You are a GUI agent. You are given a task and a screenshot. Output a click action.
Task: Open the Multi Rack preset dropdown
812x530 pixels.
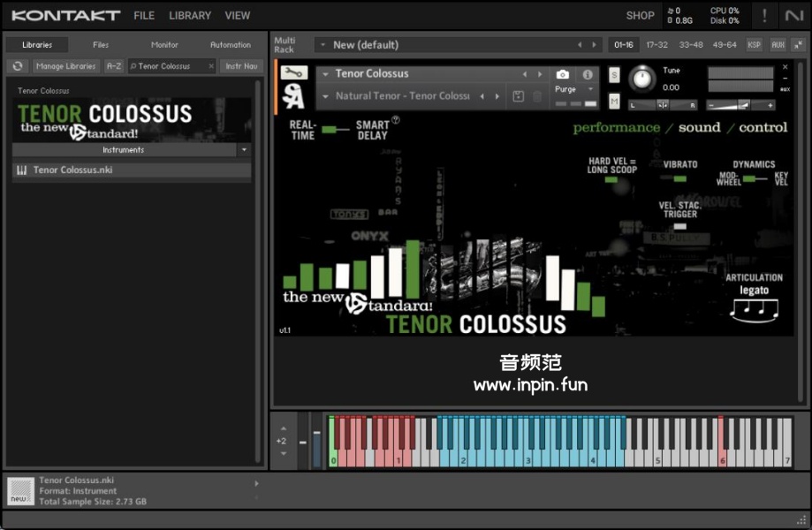click(321, 45)
